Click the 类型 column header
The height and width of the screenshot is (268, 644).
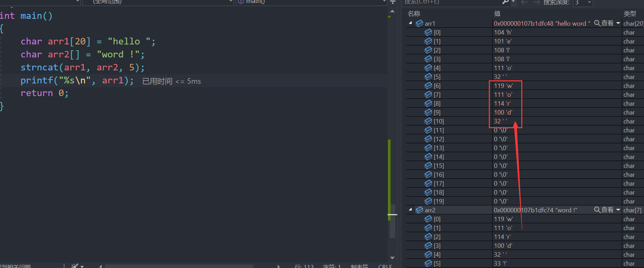tap(630, 14)
